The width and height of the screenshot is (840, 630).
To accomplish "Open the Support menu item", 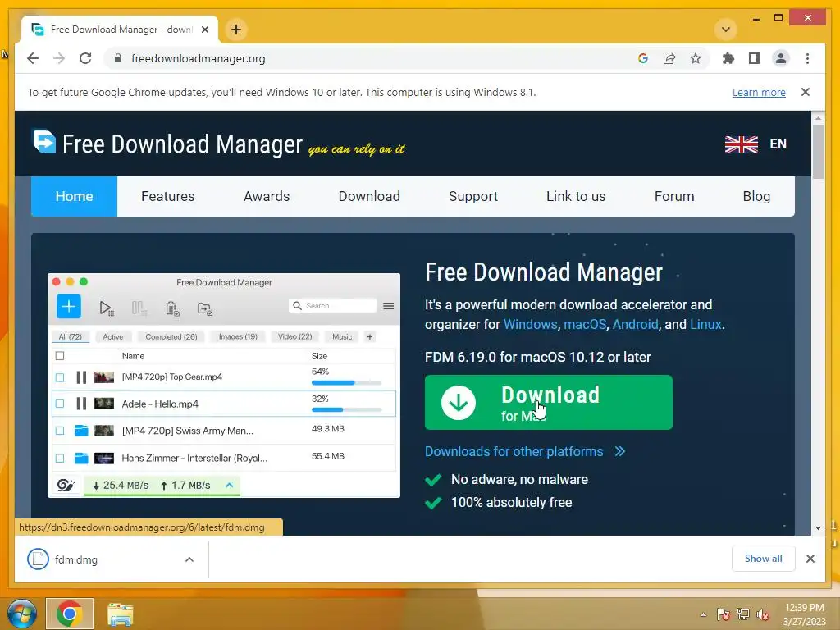I will click(473, 197).
